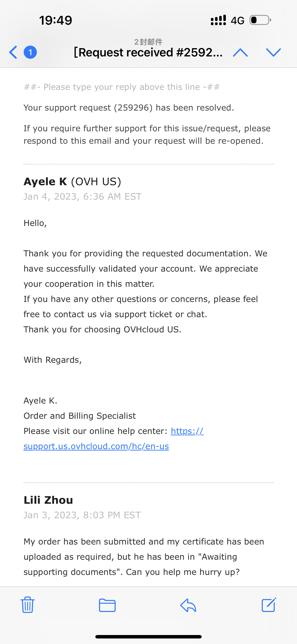The width and height of the screenshot is (297, 644).
Task: Tap the battery icon in status bar
Action: tap(260, 20)
